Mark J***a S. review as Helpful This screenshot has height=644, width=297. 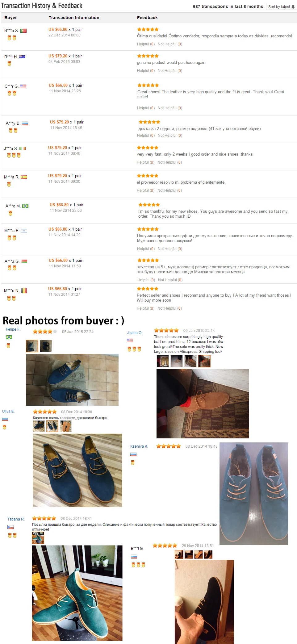pyautogui.click(x=145, y=162)
